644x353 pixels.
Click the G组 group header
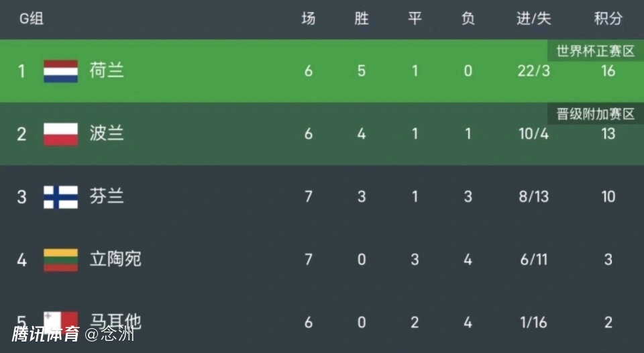point(31,19)
